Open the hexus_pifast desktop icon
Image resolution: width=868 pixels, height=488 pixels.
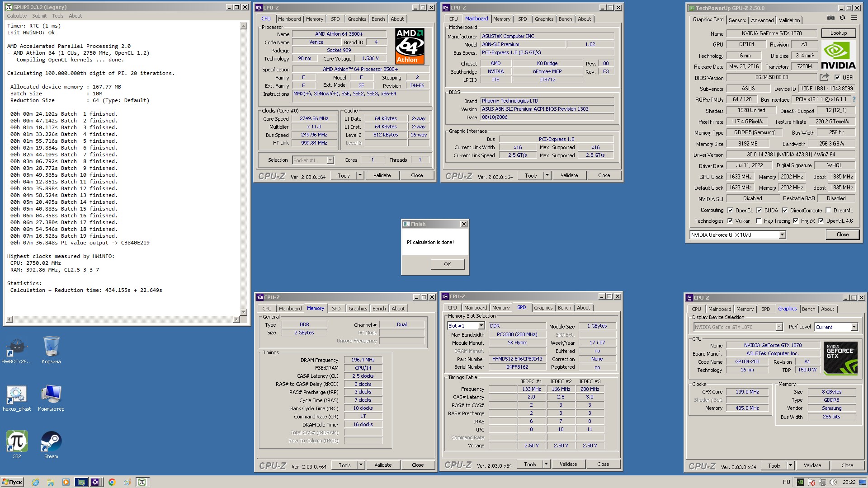tap(17, 399)
